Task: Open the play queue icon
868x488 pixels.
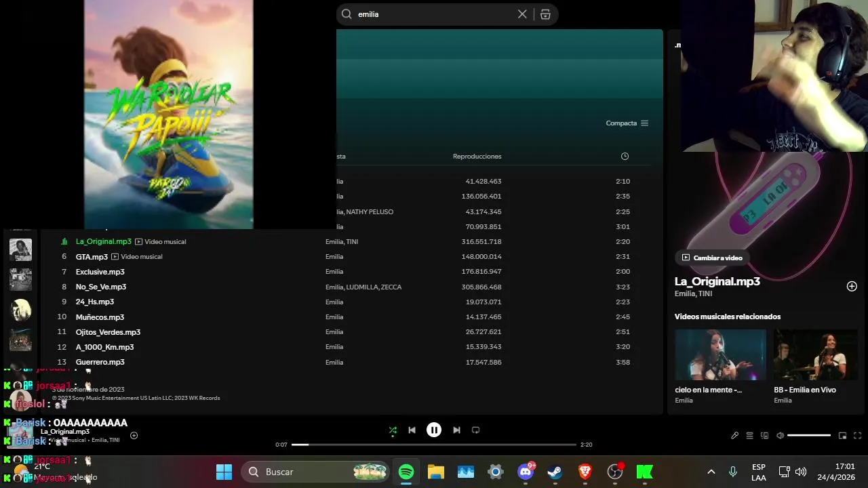Action: coord(749,435)
